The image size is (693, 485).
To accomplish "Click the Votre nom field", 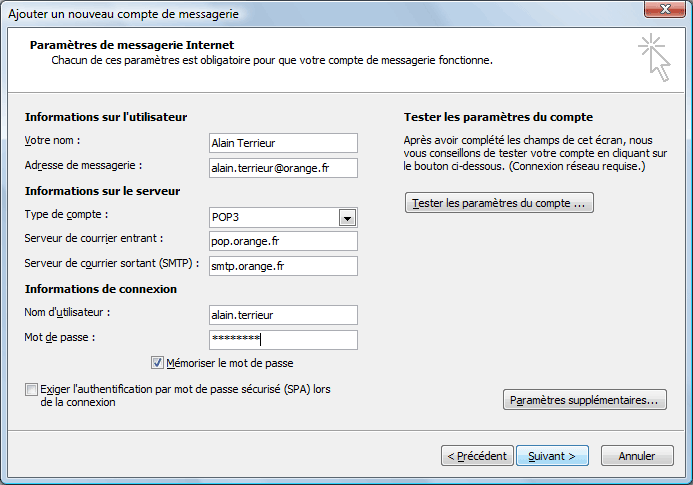I will click(x=283, y=143).
